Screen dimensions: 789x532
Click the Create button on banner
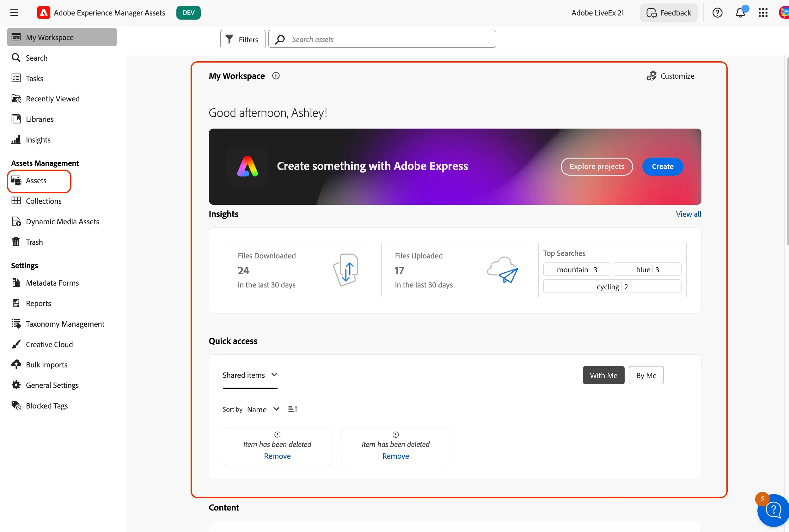(x=662, y=166)
